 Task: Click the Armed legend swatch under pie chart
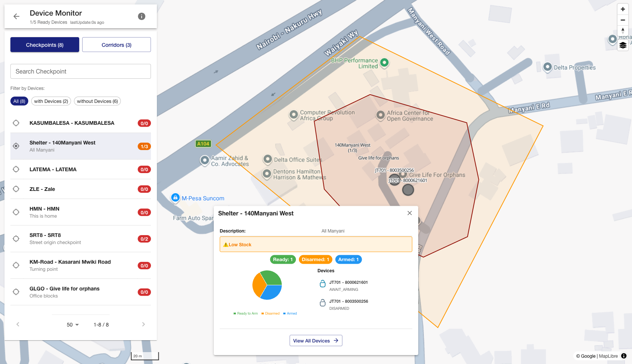tap(284, 313)
